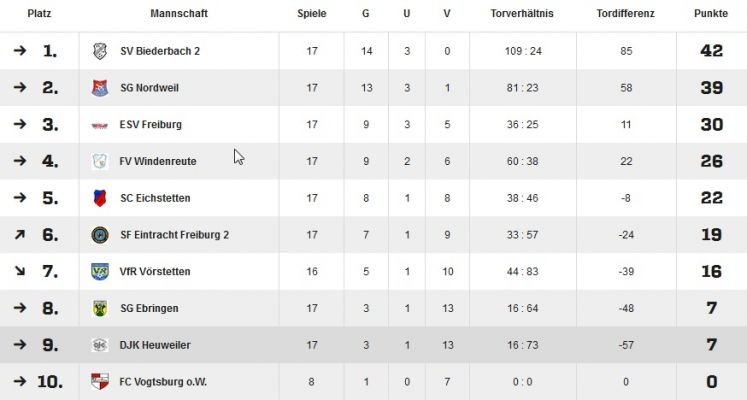
Task: Click the ESV Freiburg winged logo
Action: tap(100, 125)
